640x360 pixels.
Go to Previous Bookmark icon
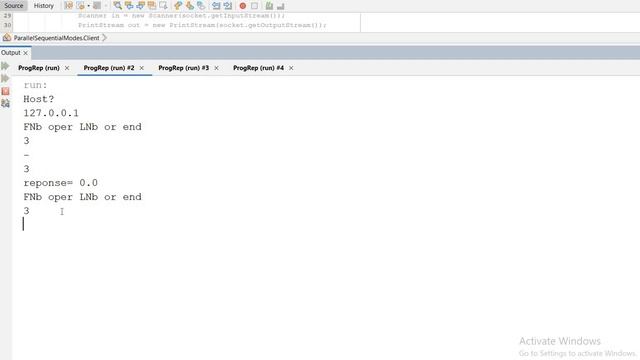click(x=178, y=6)
